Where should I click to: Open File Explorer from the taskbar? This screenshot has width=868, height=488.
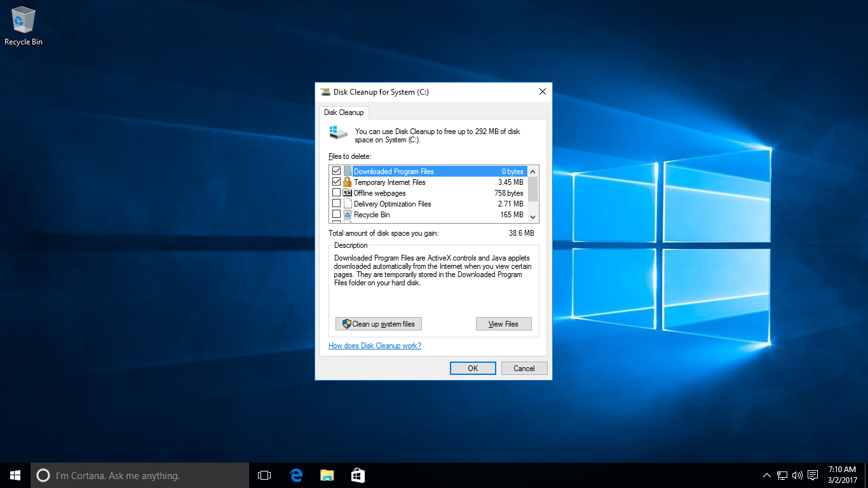327,475
